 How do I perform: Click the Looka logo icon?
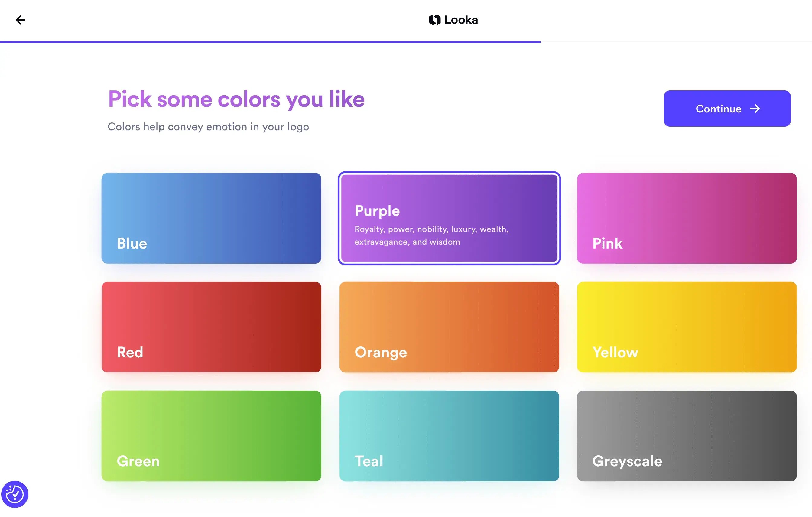(435, 20)
